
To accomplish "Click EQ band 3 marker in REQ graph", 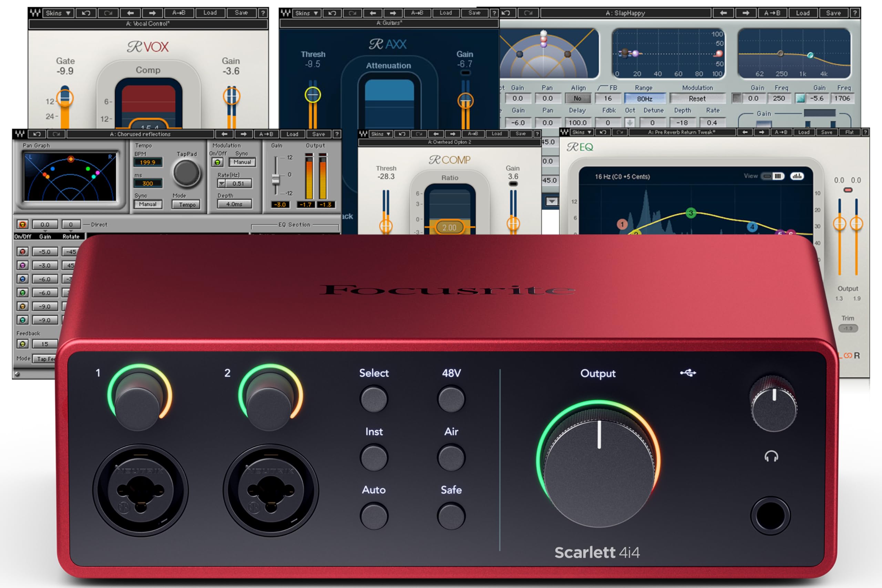I will click(x=691, y=213).
